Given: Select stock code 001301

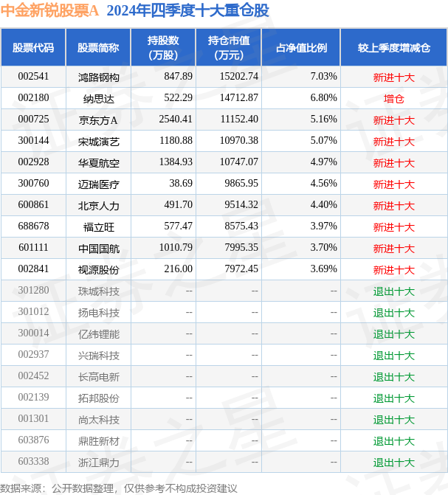Looking at the screenshot, I should click(x=33, y=418).
